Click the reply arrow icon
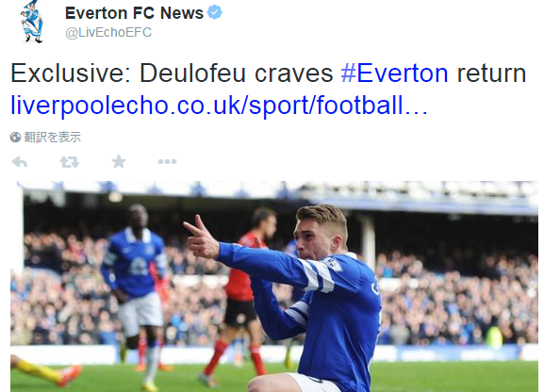Screen dimensions: 560x392 (20, 162)
